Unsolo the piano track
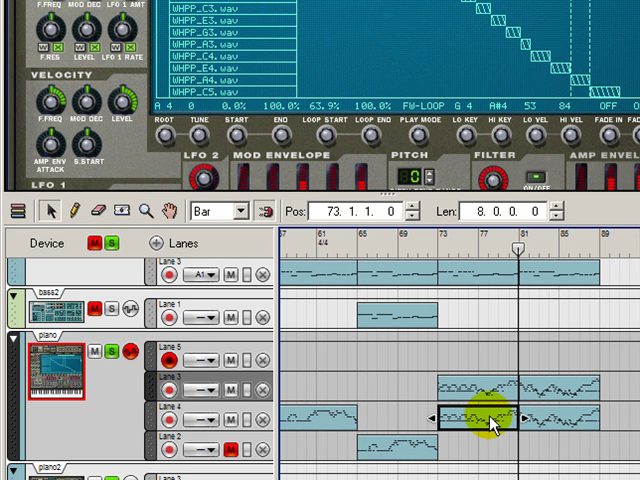The width and height of the screenshot is (640, 480). coord(111,351)
